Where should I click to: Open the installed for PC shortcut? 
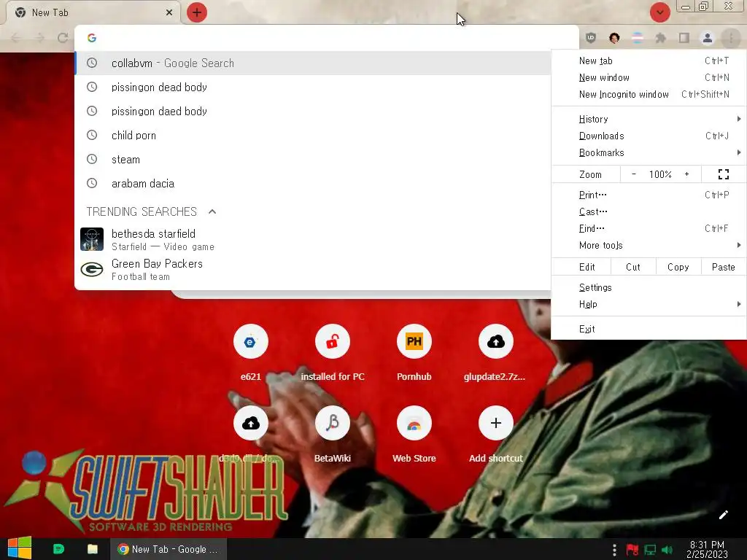point(333,352)
